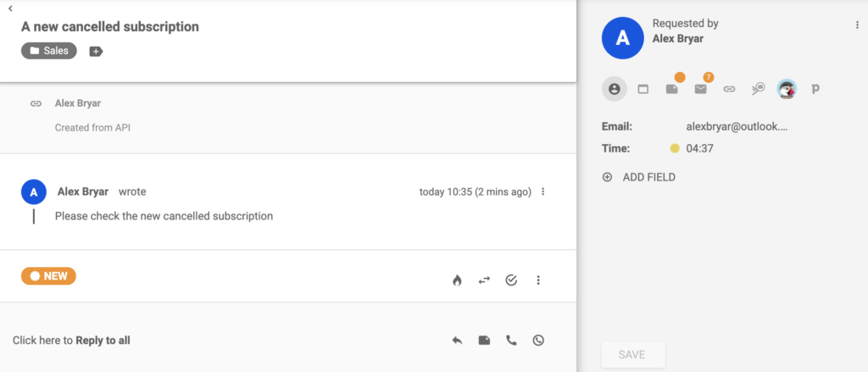
Task: Click the WhatsApp icon in reply bar
Action: click(x=538, y=341)
